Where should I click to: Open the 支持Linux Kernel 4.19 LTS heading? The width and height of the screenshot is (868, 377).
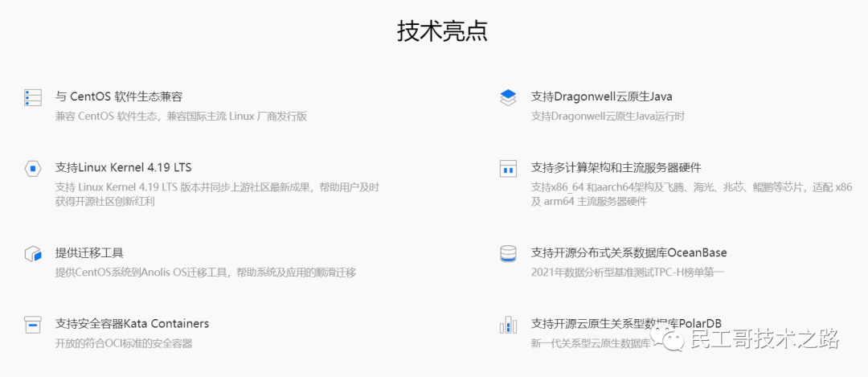(x=124, y=167)
